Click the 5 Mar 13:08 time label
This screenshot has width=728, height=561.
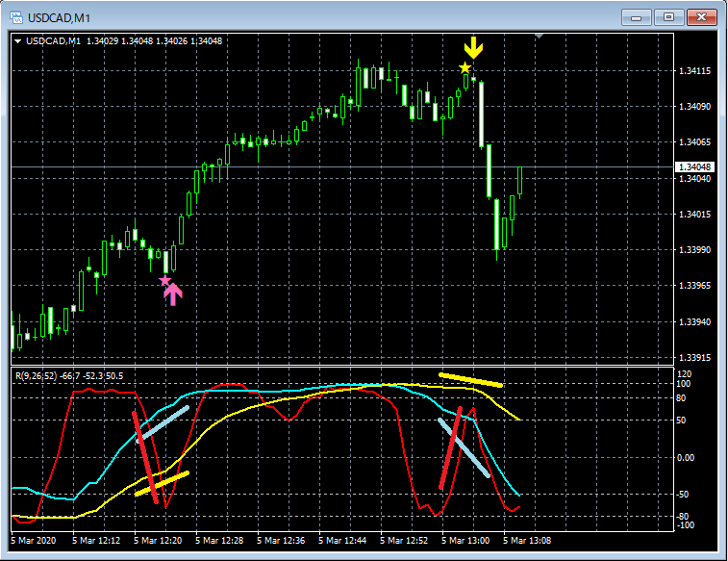coord(527,541)
